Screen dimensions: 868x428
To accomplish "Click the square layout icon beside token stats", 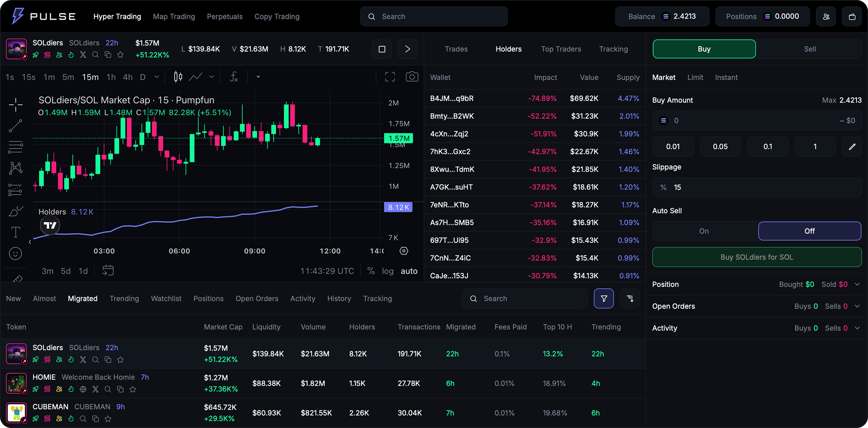I will coord(382,49).
